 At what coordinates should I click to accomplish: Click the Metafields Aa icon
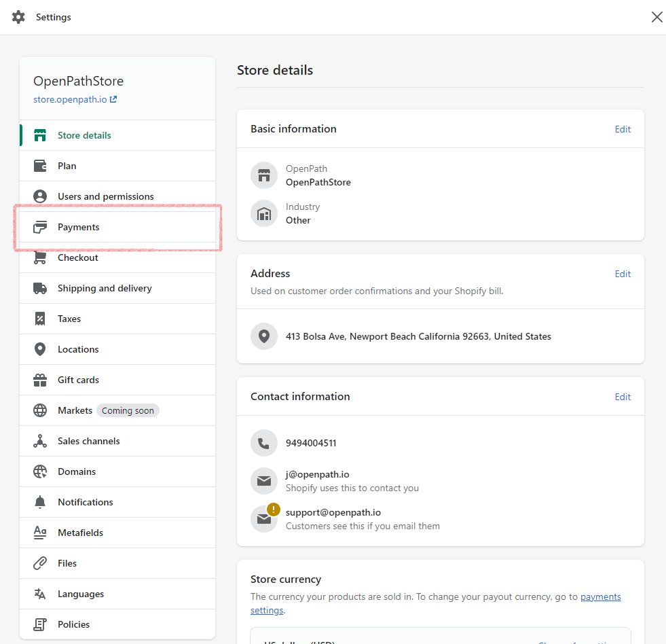tap(40, 533)
